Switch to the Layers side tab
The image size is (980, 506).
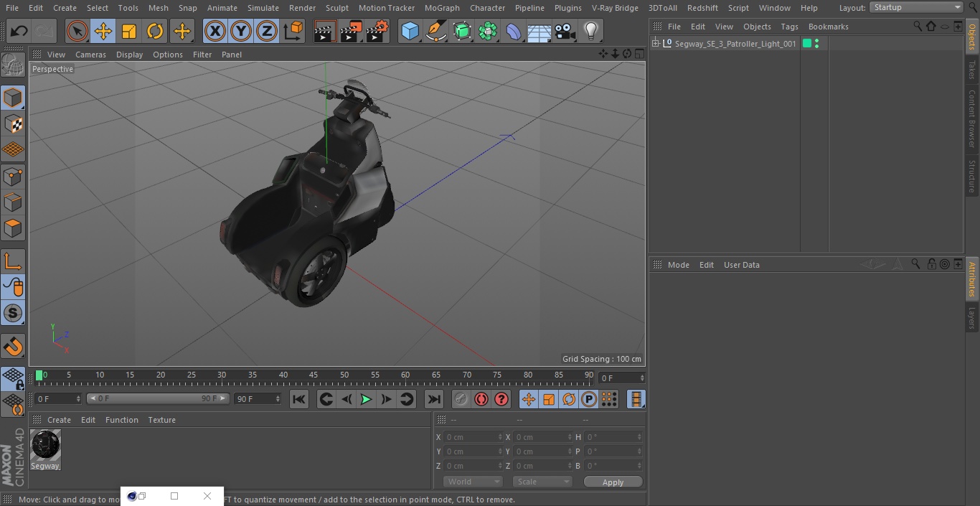point(972,317)
